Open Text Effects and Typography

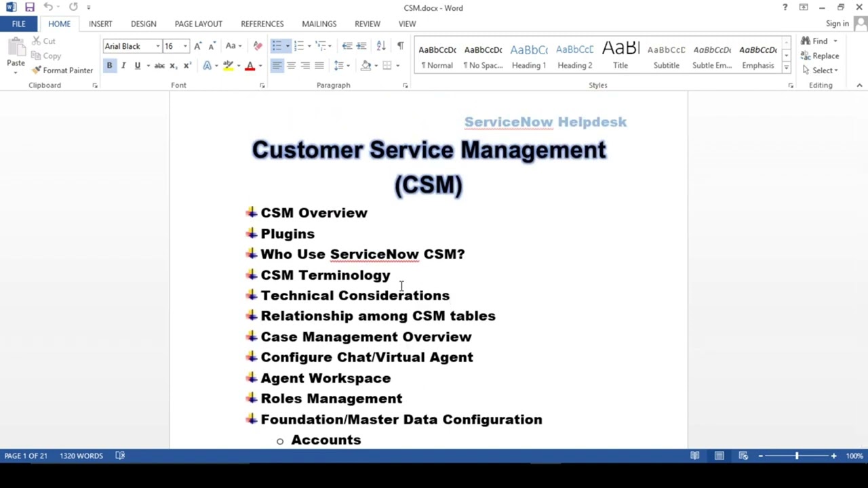pos(208,66)
